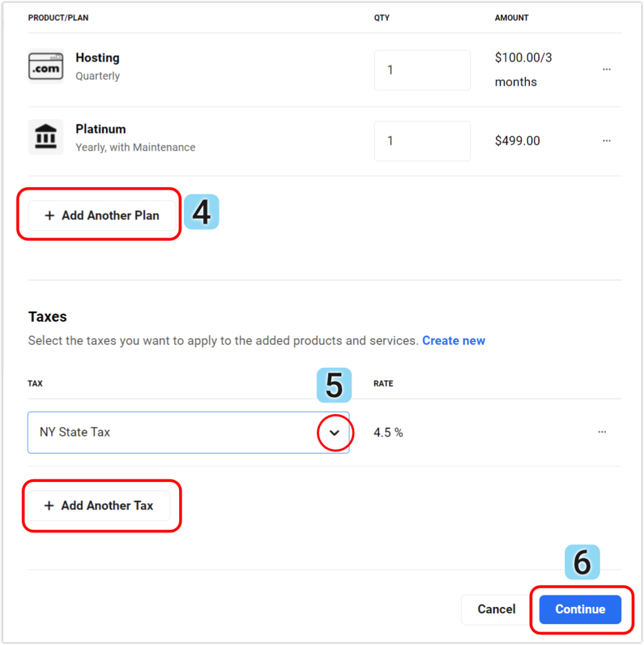Click the plus icon beside Add Another Plan
644x645 pixels.
[x=49, y=215]
